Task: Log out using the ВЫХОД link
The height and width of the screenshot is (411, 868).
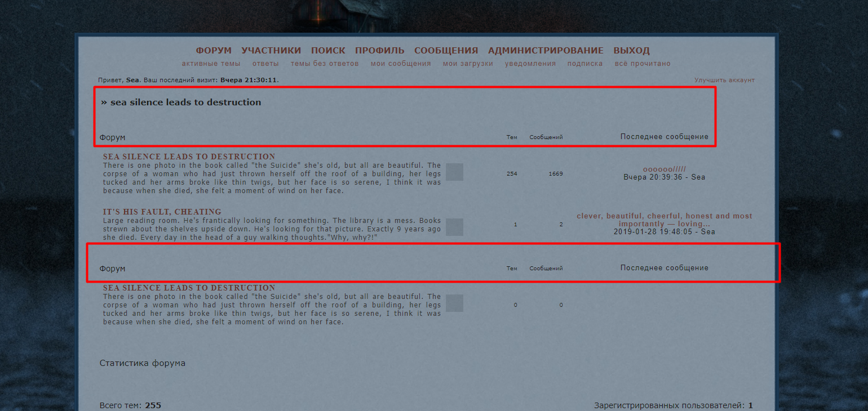Action: click(x=631, y=51)
